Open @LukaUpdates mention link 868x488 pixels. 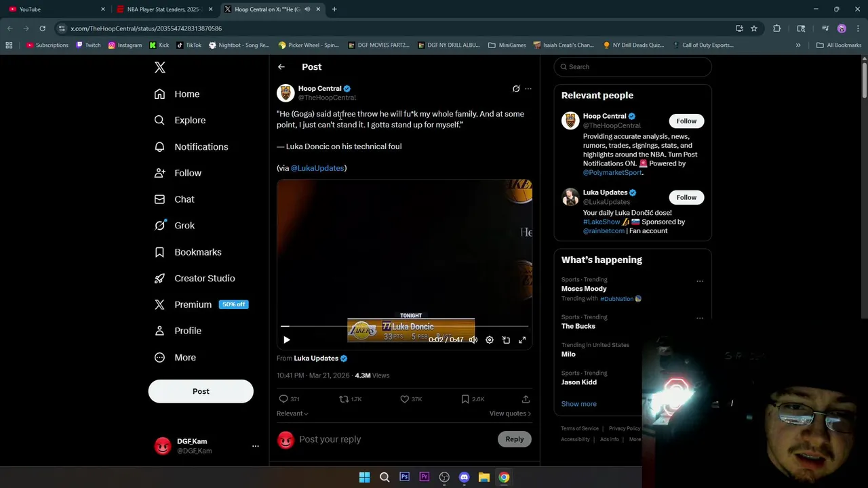317,168
